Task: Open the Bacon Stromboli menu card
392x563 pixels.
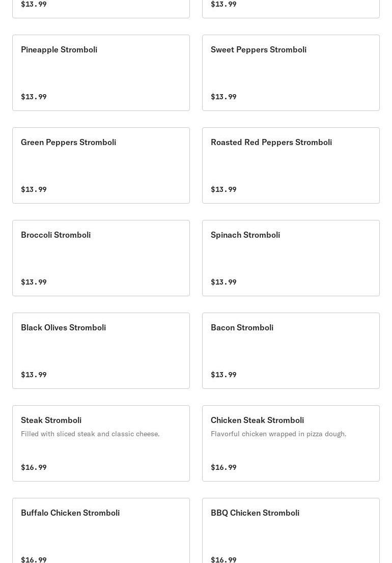Action: click(291, 351)
